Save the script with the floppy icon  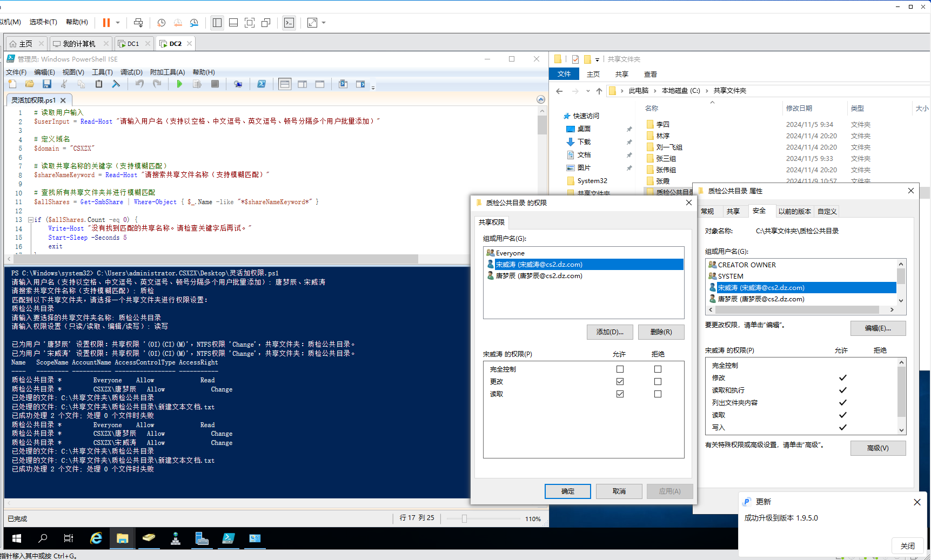point(47,84)
